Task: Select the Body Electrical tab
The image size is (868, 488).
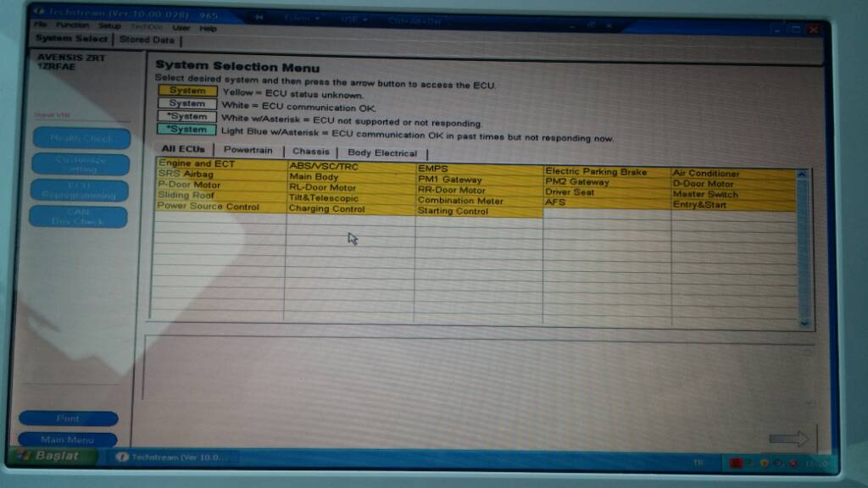Action: pyautogui.click(x=382, y=153)
